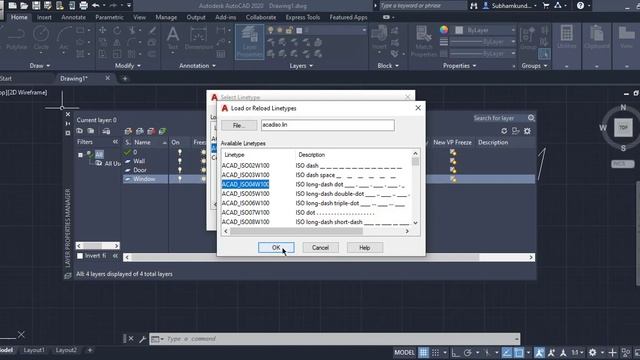This screenshot has height=360, width=640.
Task: Click the Rotate tool in Modify panel
Action: 117,30
